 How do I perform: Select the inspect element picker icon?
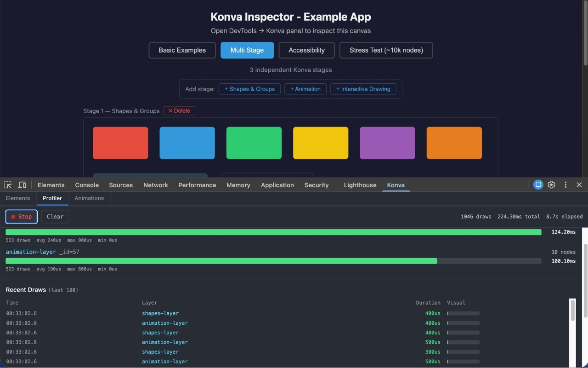tap(8, 184)
